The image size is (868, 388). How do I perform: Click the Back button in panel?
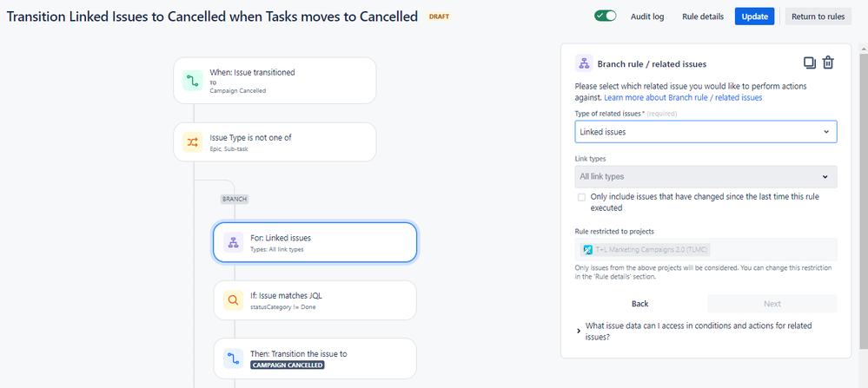(640, 304)
